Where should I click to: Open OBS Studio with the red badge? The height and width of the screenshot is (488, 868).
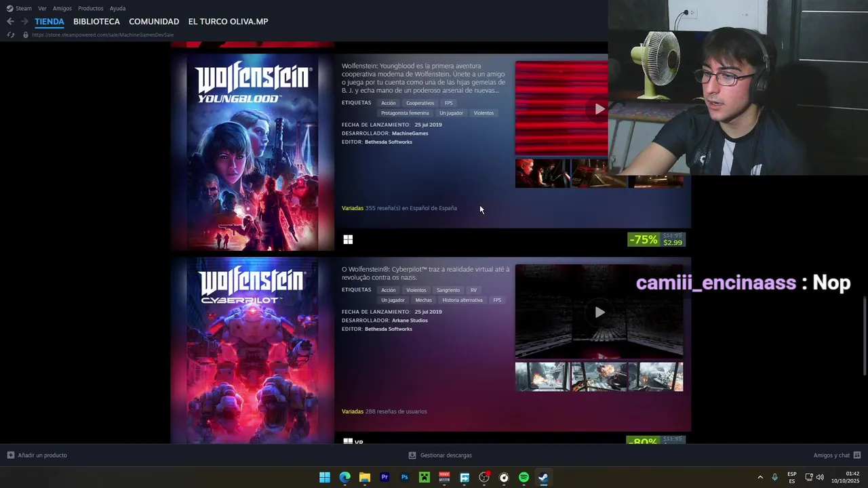click(x=484, y=477)
